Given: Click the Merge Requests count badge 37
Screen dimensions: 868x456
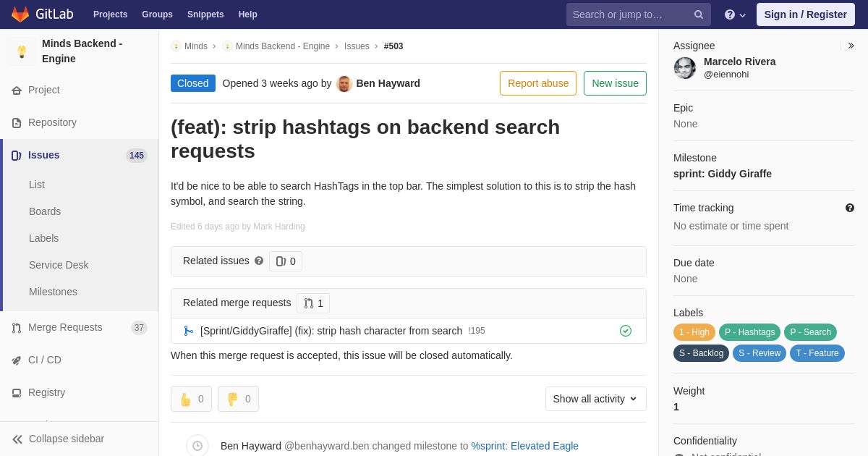Looking at the screenshot, I should point(139,328).
